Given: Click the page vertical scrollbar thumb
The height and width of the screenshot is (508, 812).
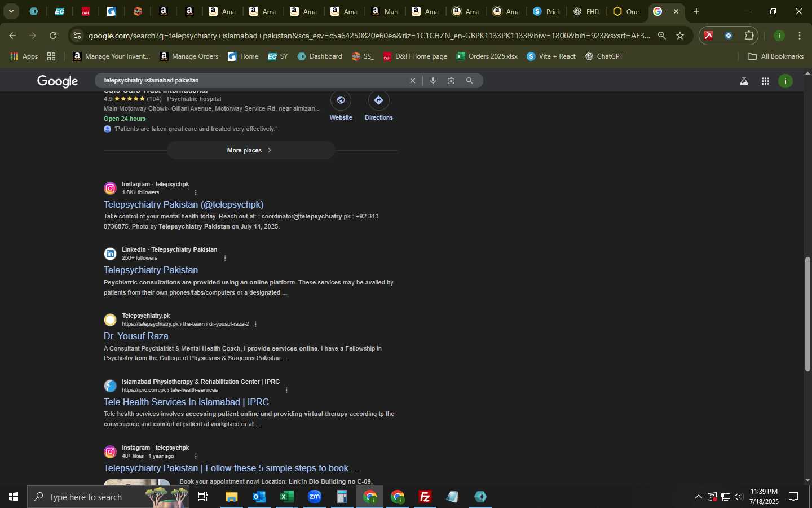Looking at the screenshot, I should pos(807,314).
